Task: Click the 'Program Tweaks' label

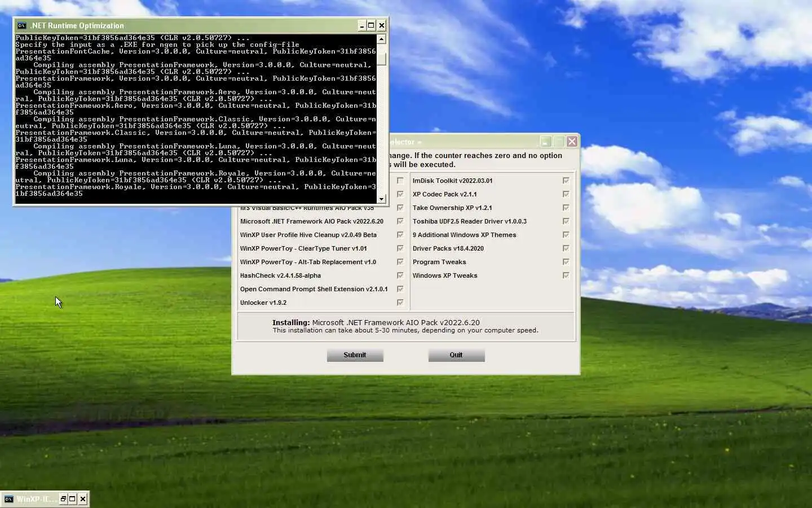Action: point(439,262)
